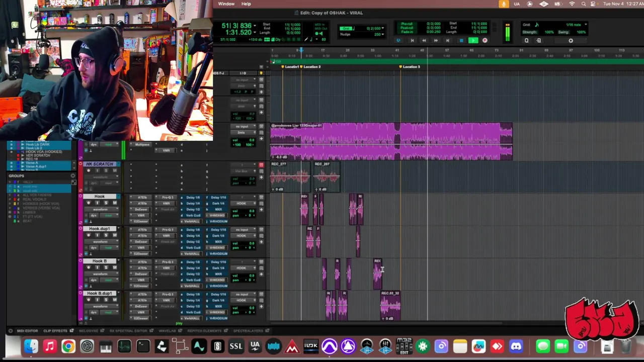The image size is (644, 362).
Task: Click the comments icon on Hook track
Action: (261, 203)
